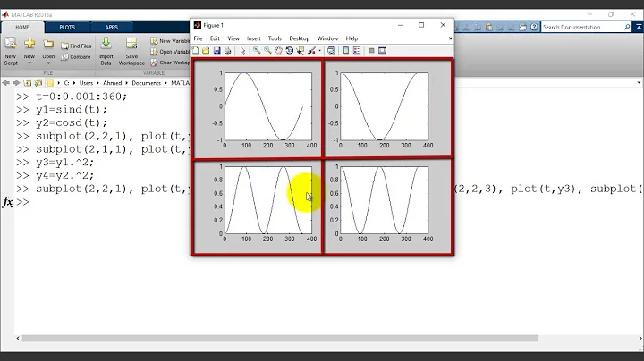Click the left scroll arrow of Command Window
Image resolution: width=644 pixels, height=361 pixels.
click(18, 338)
